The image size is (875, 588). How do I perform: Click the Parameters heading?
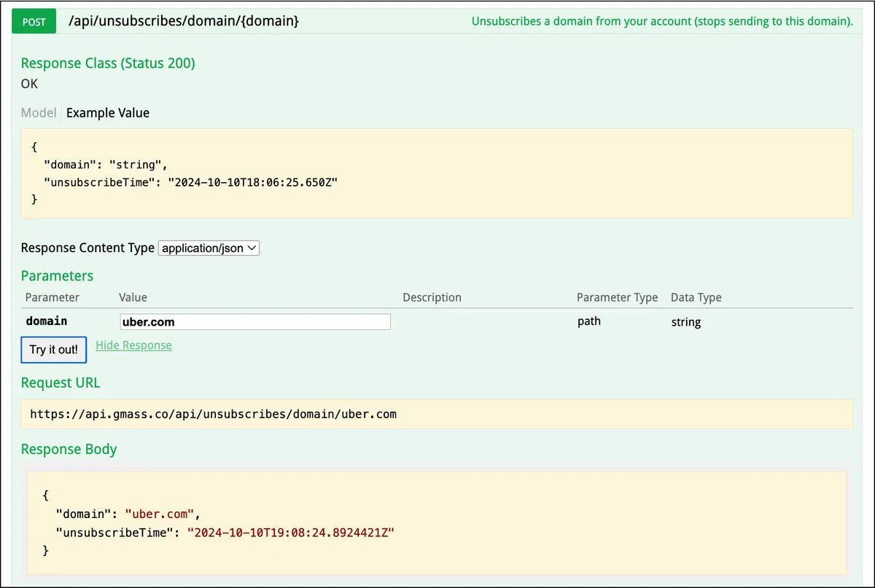57,276
